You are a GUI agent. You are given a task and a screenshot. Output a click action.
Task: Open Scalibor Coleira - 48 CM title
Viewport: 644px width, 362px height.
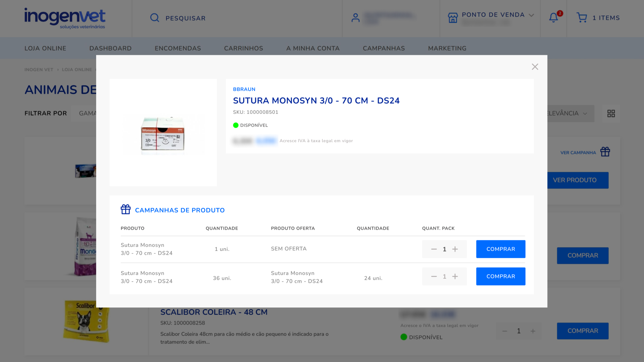coord(214,312)
